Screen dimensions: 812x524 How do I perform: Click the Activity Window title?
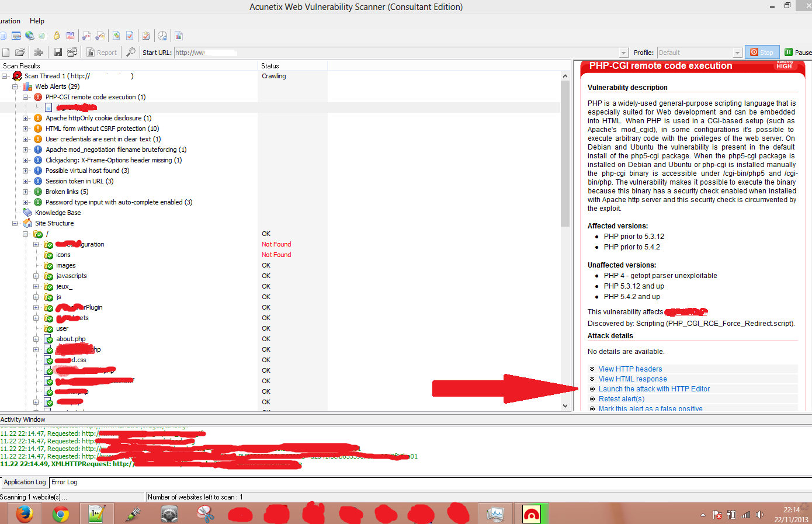coord(23,419)
